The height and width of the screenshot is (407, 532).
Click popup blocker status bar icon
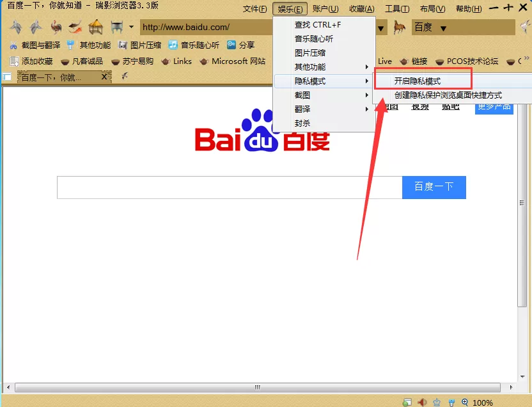407,403
